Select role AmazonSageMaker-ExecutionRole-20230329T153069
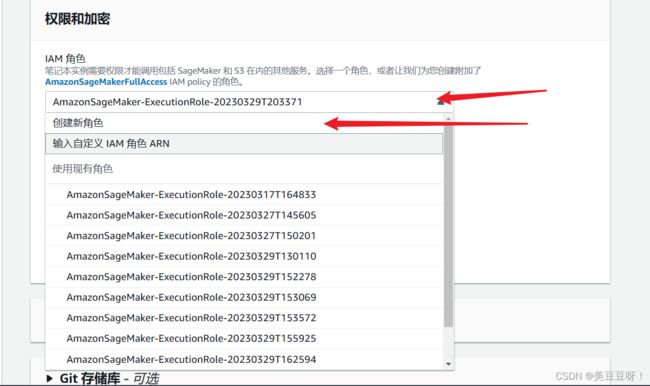 (244, 297)
